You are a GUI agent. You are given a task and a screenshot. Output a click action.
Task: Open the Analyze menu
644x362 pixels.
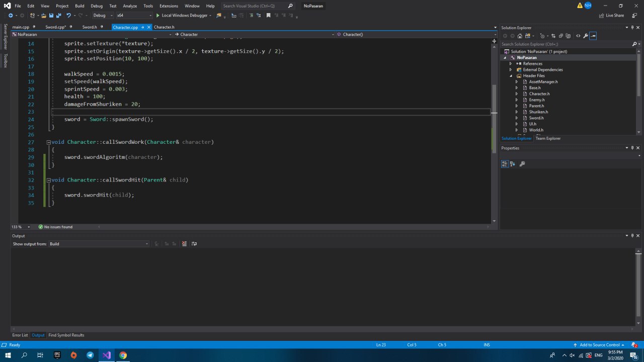coord(130,6)
